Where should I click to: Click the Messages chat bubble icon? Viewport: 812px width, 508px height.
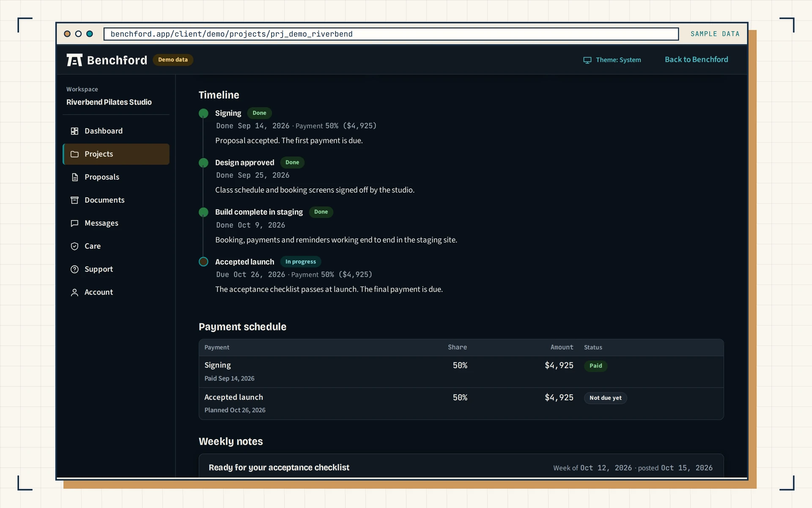click(74, 223)
